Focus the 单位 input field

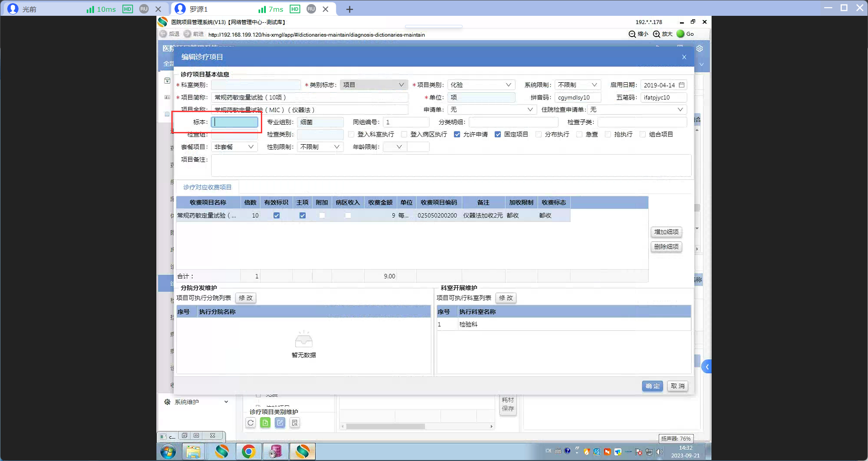point(481,97)
